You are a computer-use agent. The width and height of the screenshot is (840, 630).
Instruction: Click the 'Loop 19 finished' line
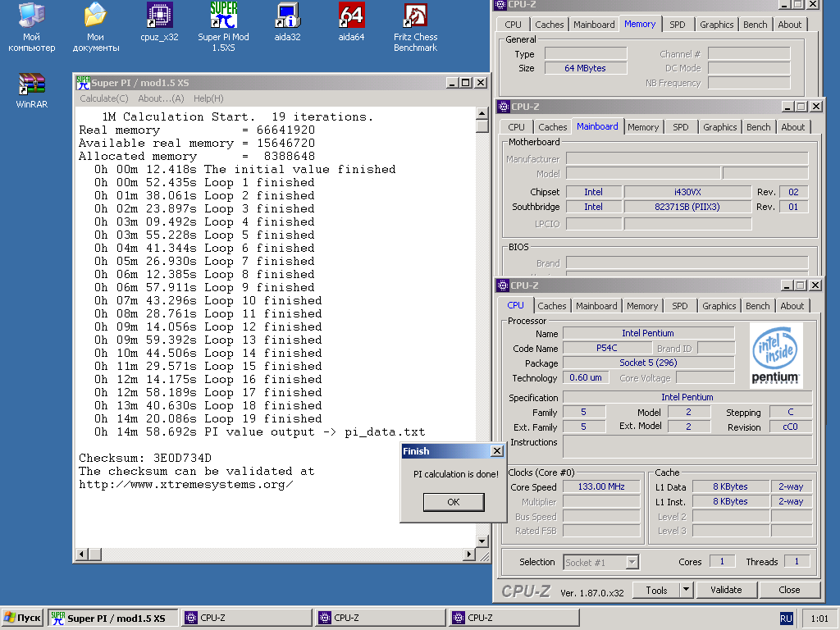pyautogui.click(x=208, y=419)
